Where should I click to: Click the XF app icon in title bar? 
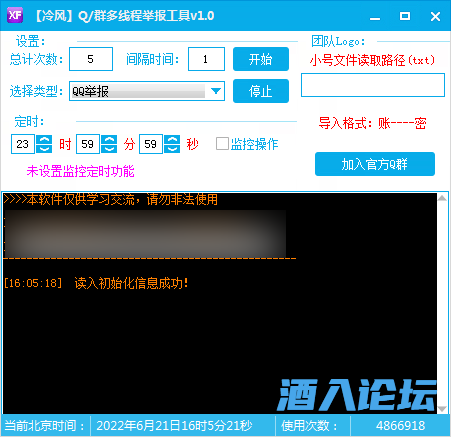click(15, 15)
